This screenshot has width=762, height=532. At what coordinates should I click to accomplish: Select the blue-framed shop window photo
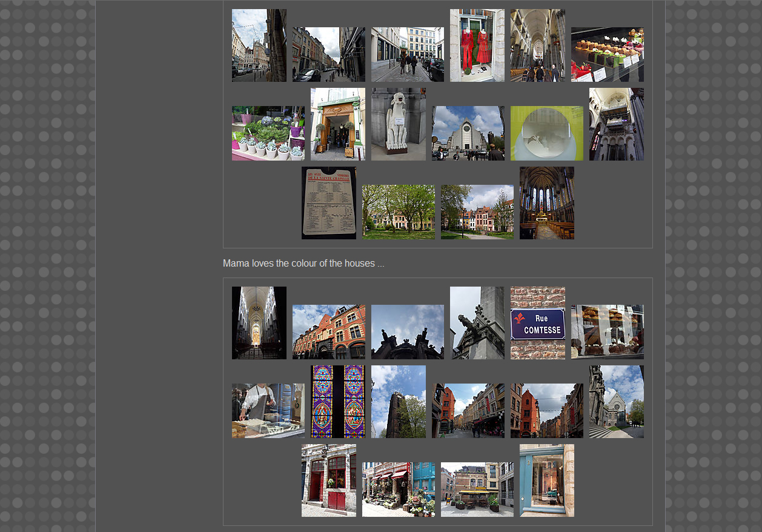tap(546, 480)
